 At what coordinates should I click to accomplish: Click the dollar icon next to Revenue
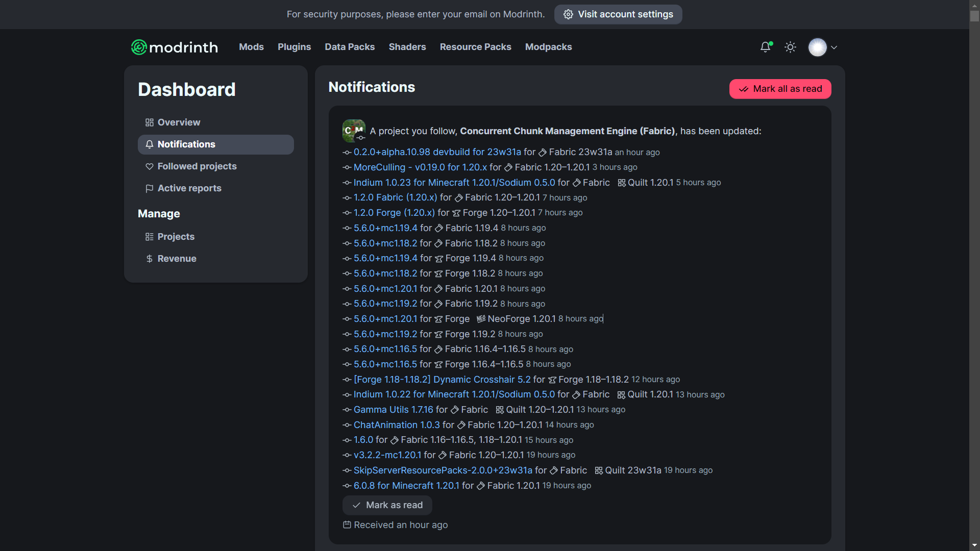[x=149, y=259]
